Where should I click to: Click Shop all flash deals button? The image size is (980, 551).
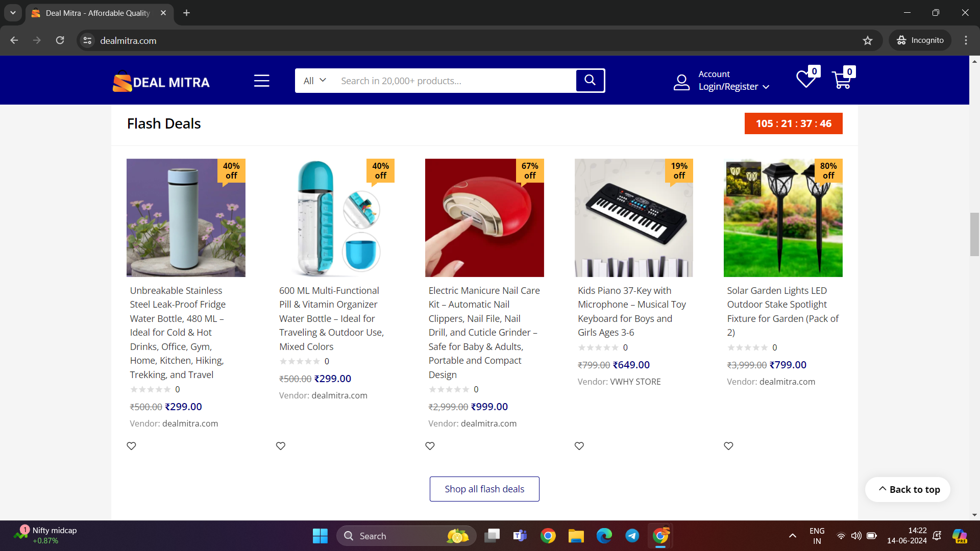coord(484,489)
